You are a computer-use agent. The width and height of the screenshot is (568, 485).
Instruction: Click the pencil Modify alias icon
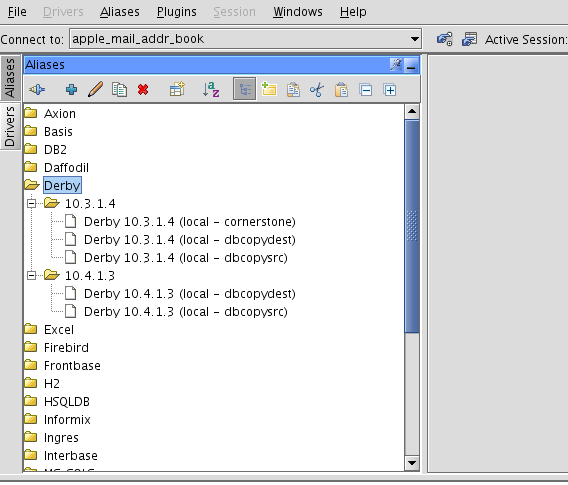[x=95, y=89]
